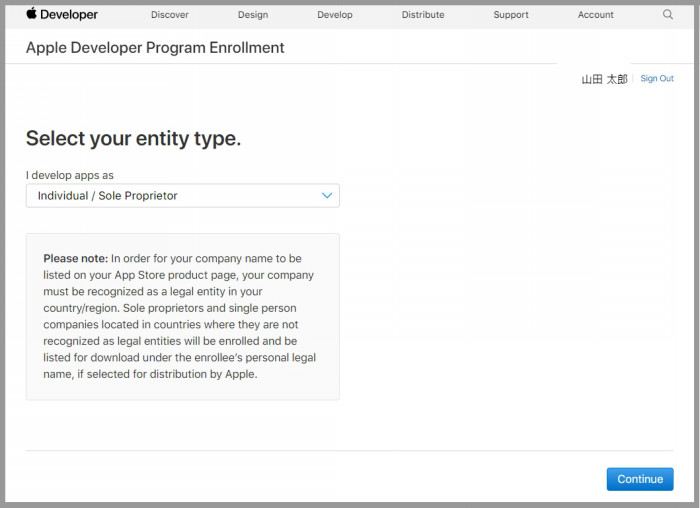
Task: Click the Apple Developer Program Enrollment title
Action: [x=155, y=47]
